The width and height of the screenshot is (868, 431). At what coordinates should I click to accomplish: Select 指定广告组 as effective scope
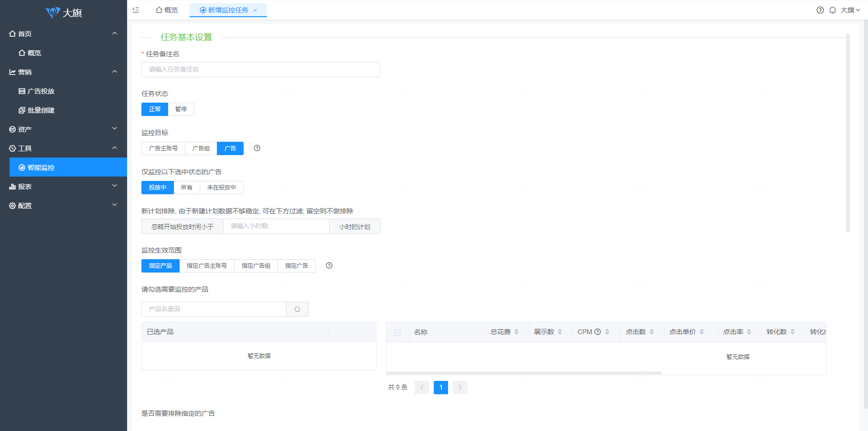[256, 266]
